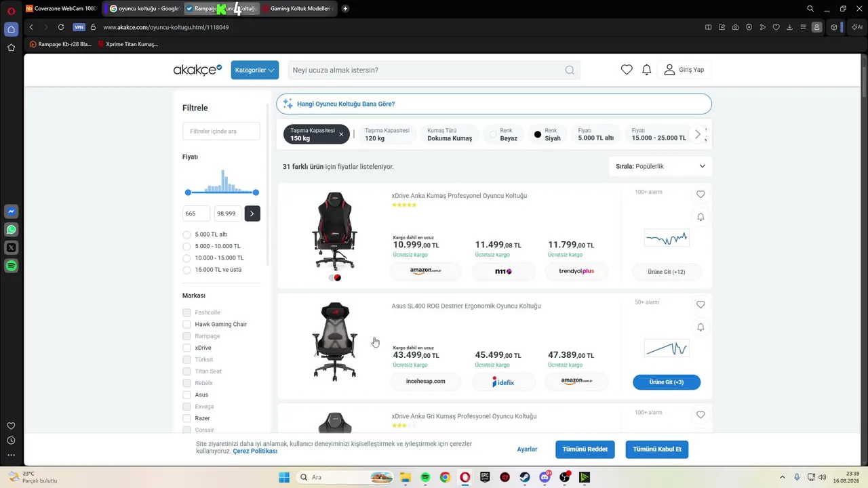Open Spotify in the Opera sidebar
This screenshot has width=868, height=488.
(11, 266)
